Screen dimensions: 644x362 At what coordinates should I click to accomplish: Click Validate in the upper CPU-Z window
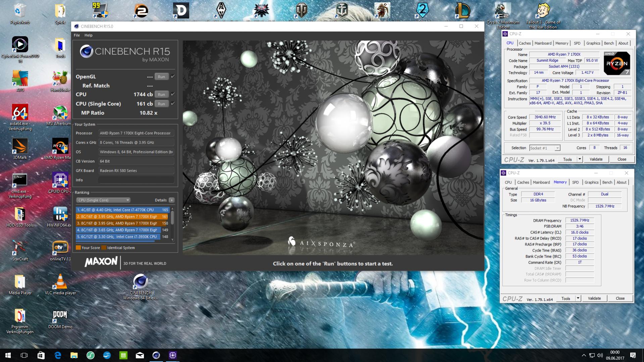596,159
